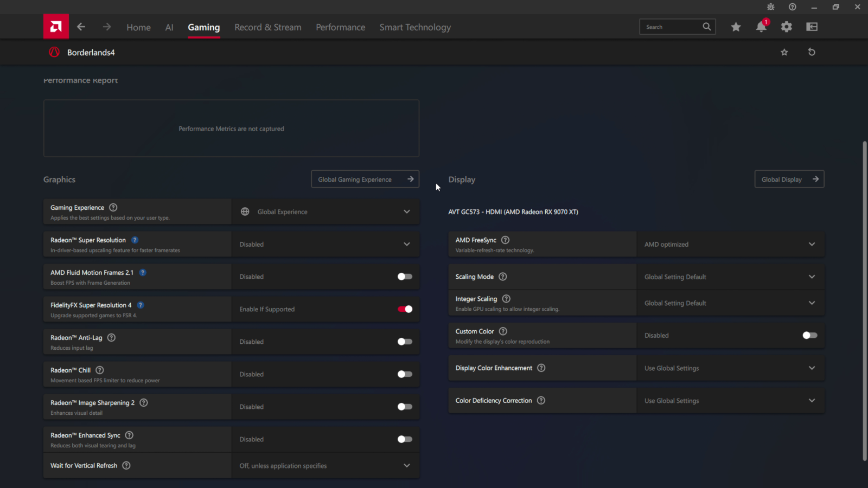Click the Performance Metrics report box

click(x=231, y=129)
